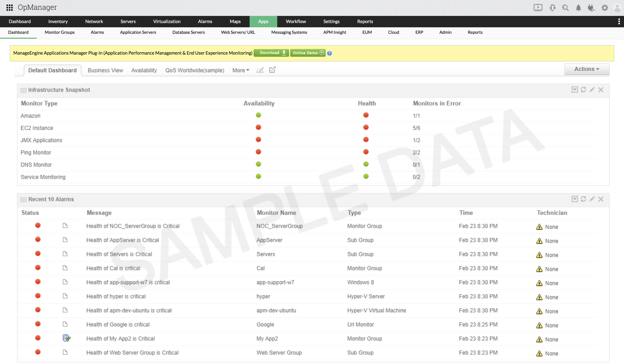Image resolution: width=624 pixels, height=364 pixels.
Task: Collapse the Recent 10 Alarms widget menu arrow
Action: (574, 199)
